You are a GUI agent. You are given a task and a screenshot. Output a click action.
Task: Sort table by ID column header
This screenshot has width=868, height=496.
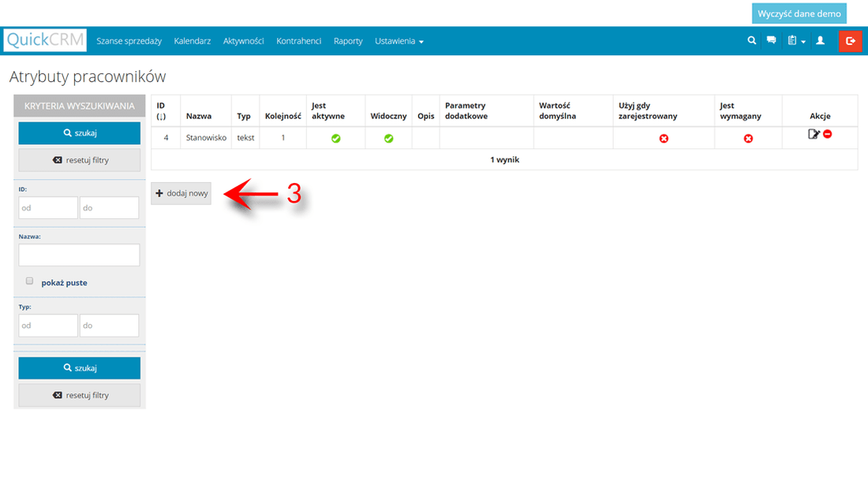(x=161, y=110)
